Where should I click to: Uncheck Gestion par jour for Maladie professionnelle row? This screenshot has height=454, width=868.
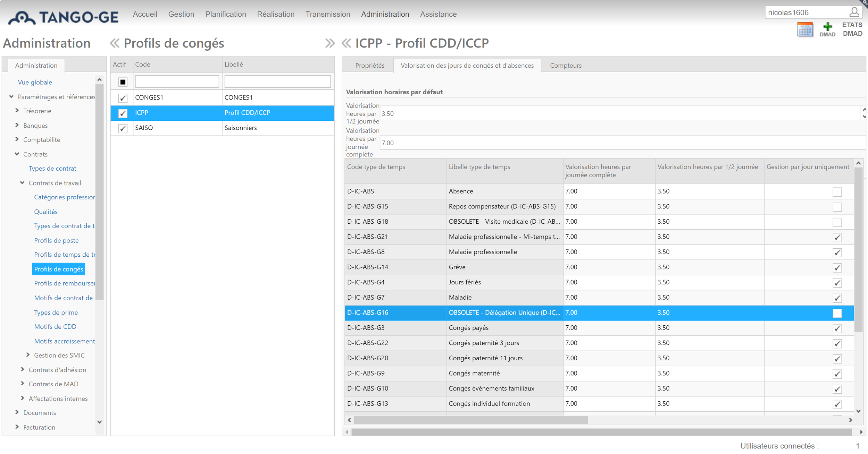pyautogui.click(x=837, y=252)
